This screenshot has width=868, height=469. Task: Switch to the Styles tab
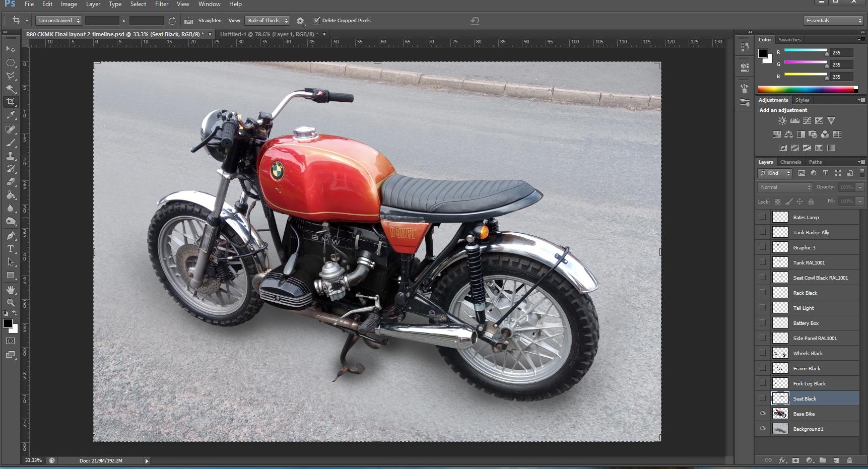[x=802, y=100]
